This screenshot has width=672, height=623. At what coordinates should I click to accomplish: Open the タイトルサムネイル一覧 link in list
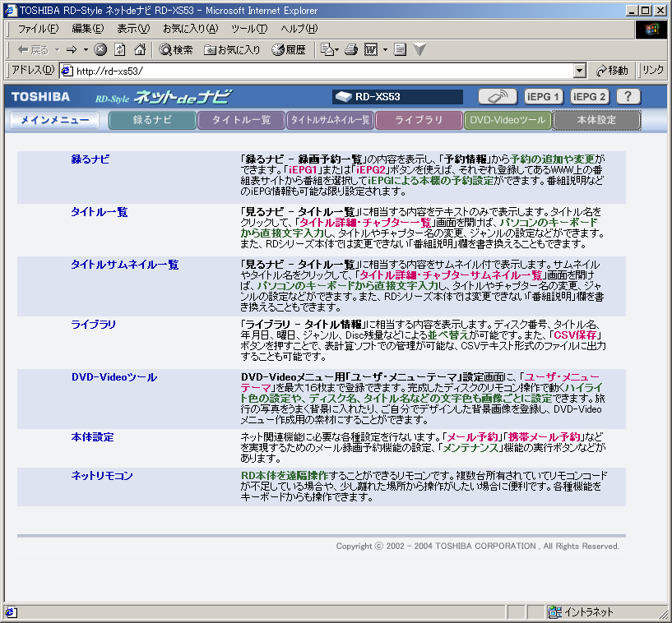point(125,265)
